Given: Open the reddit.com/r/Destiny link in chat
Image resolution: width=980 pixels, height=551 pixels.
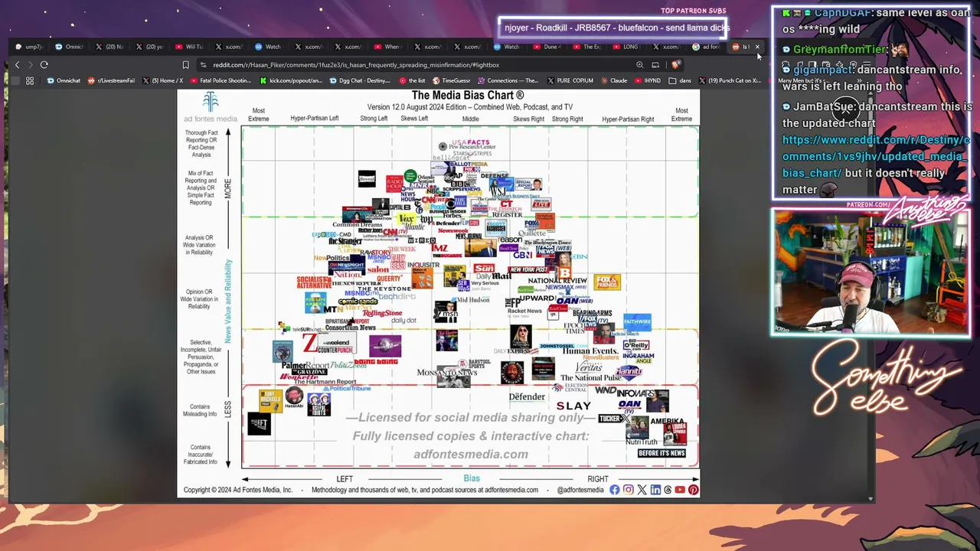Looking at the screenshot, I should point(876,156).
